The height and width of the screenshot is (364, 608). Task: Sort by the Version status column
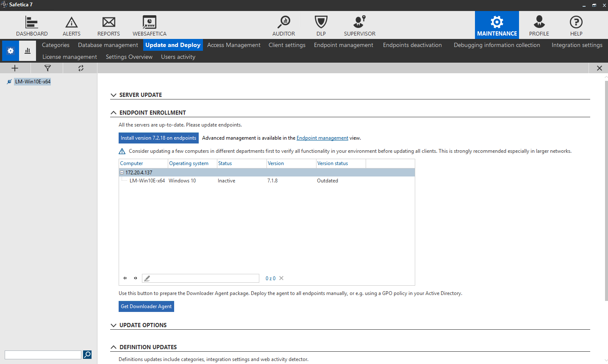coord(341,163)
